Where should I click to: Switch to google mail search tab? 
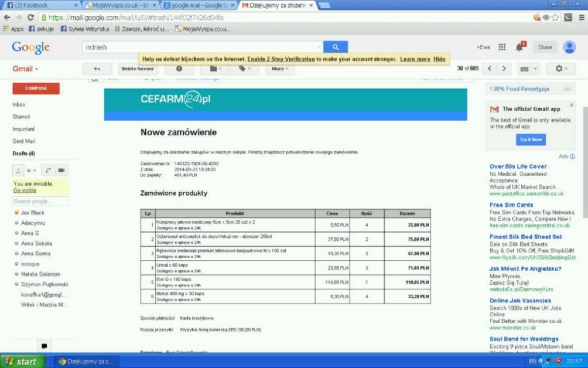click(x=199, y=5)
